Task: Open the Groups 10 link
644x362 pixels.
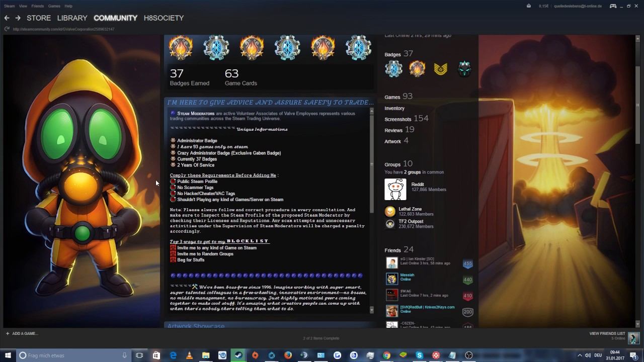Action: 398,164
